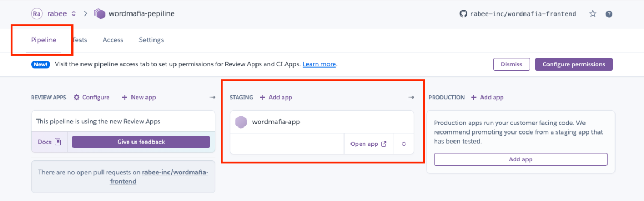Click the PRODUCTION column heading

(447, 98)
